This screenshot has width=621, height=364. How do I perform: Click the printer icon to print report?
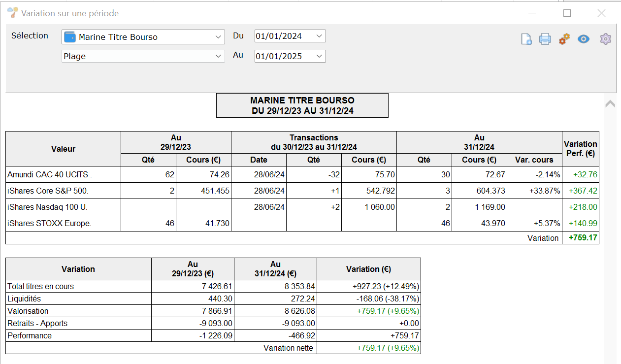545,39
